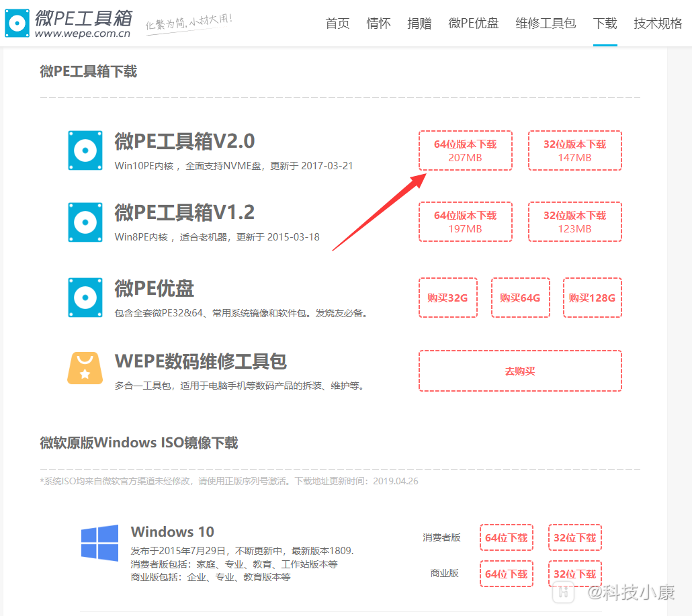Open the 维修工具包 nav item

(546, 24)
